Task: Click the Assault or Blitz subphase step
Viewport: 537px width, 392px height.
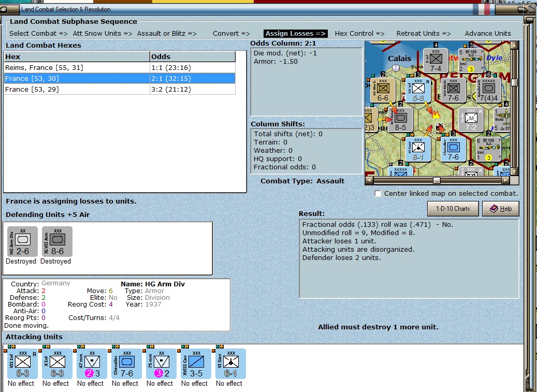Action: pyautogui.click(x=167, y=34)
